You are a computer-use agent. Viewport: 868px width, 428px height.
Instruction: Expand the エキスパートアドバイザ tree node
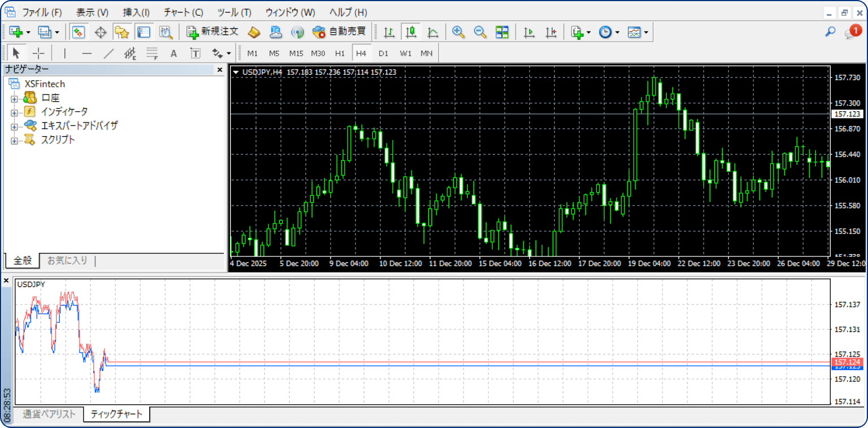point(14,126)
